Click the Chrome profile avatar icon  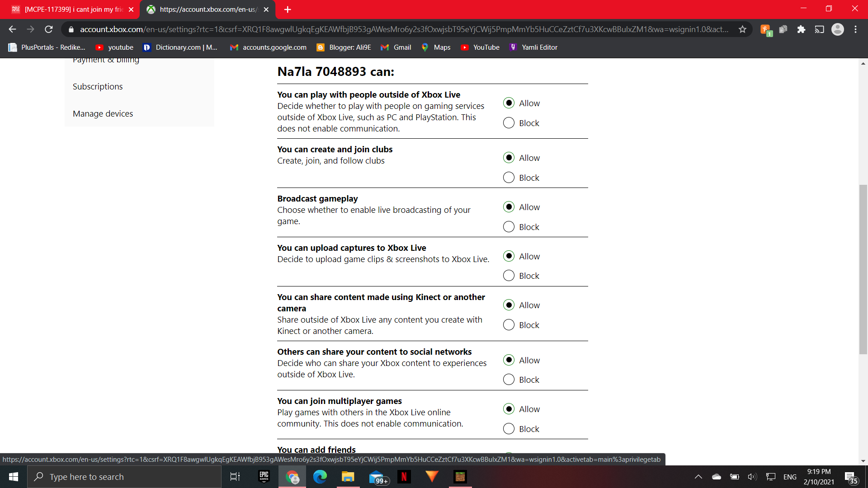coord(837,29)
